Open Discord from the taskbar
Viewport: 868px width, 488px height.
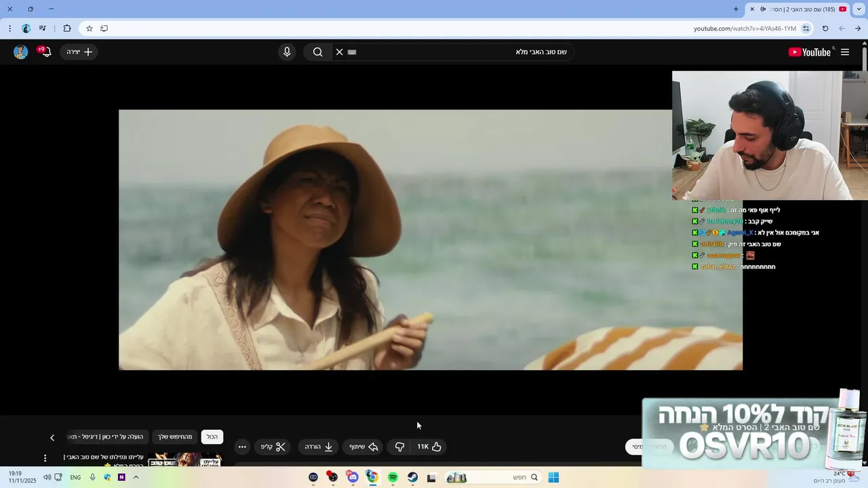353,477
